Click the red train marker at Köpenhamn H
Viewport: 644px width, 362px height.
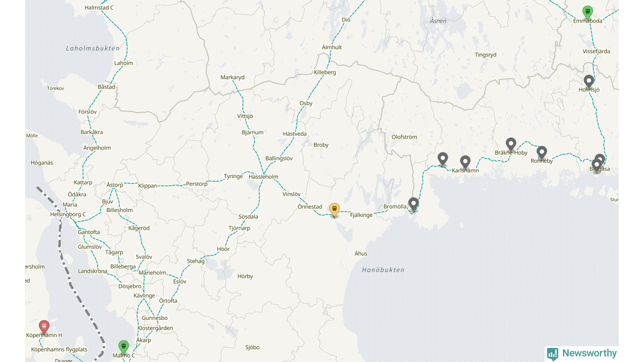coord(44,326)
